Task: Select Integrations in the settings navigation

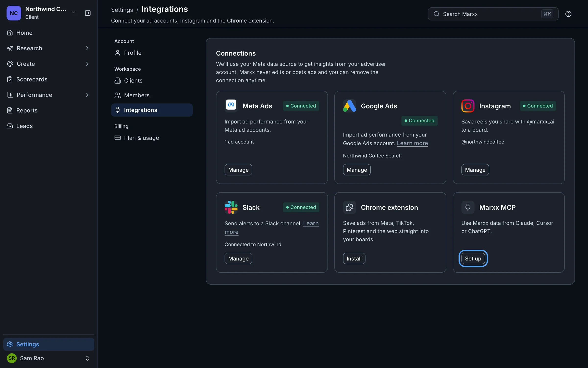Action: [152, 110]
